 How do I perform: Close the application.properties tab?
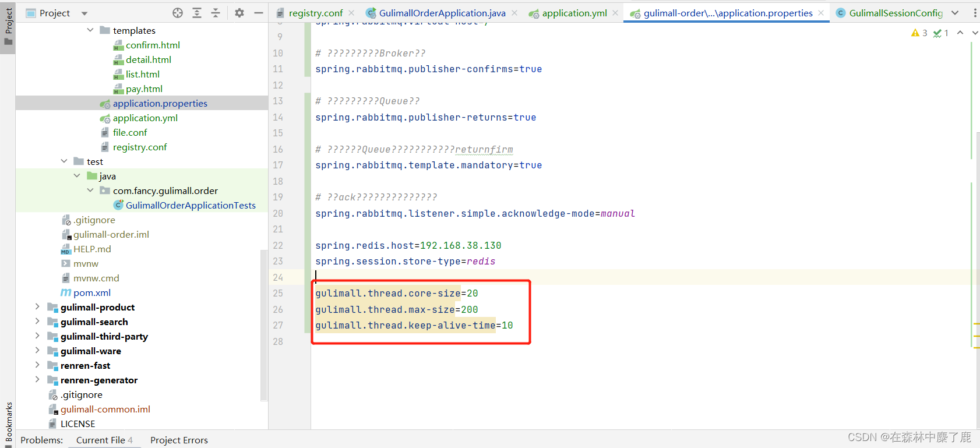tap(821, 13)
